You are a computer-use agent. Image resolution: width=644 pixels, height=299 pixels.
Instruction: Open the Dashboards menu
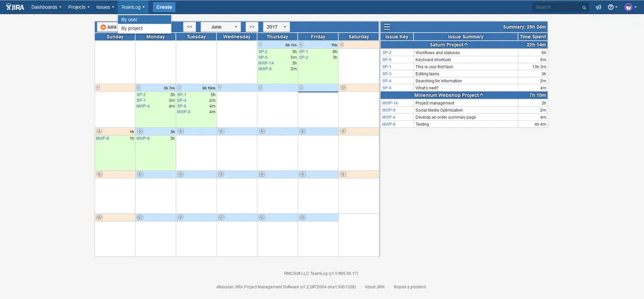pyautogui.click(x=46, y=7)
